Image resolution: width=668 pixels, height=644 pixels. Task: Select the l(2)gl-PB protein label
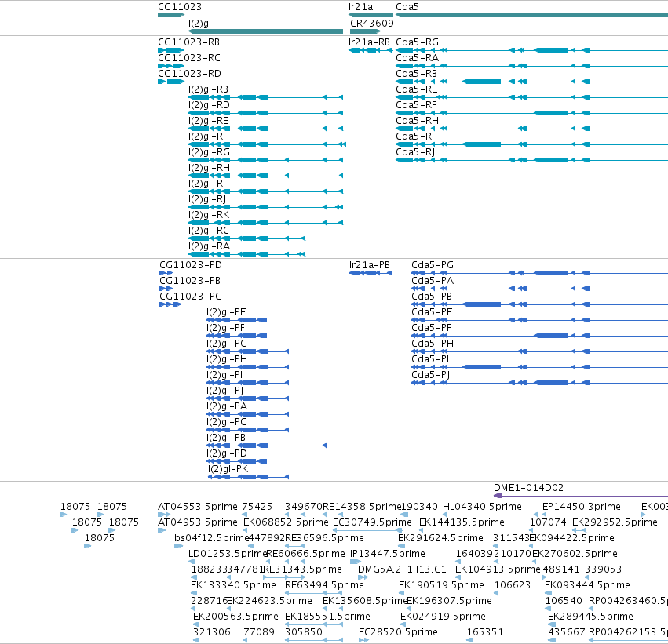coord(226,438)
